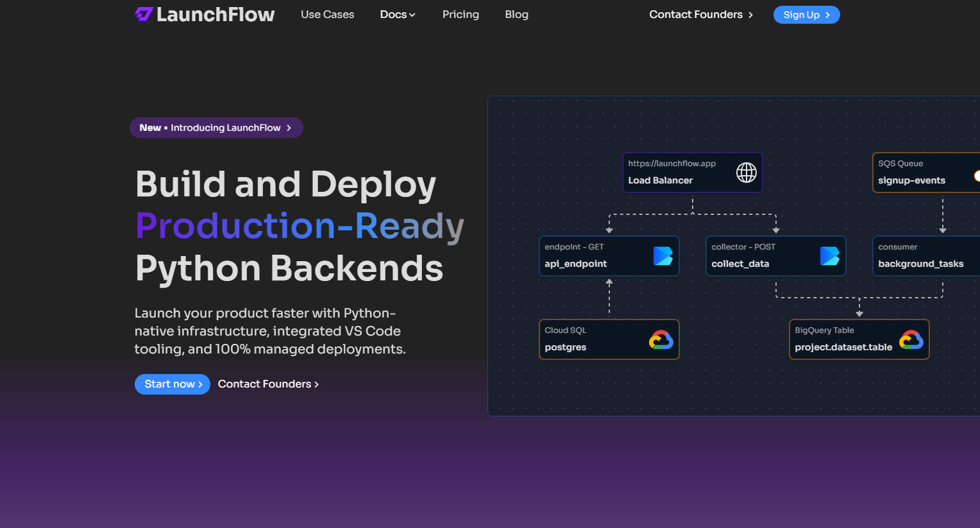980x528 pixels.
Task: Open the Docs dropdown menu
Action: [x=398, y=14]
